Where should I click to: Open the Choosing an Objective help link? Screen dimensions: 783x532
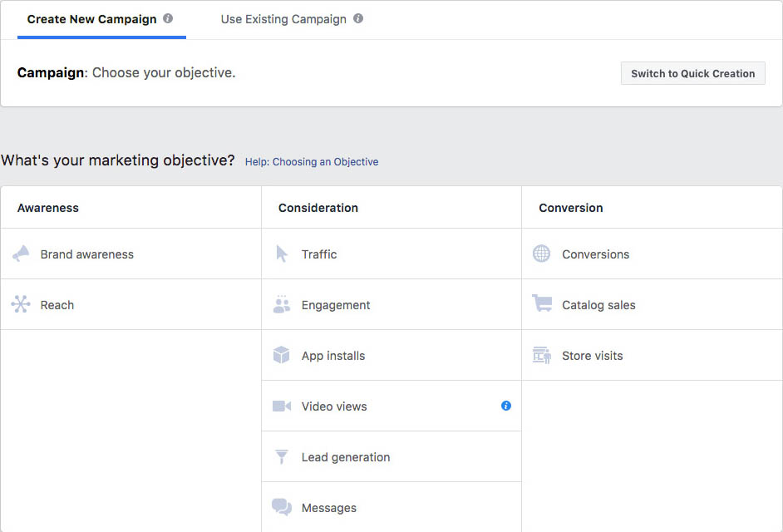click(x=312, y=162)
